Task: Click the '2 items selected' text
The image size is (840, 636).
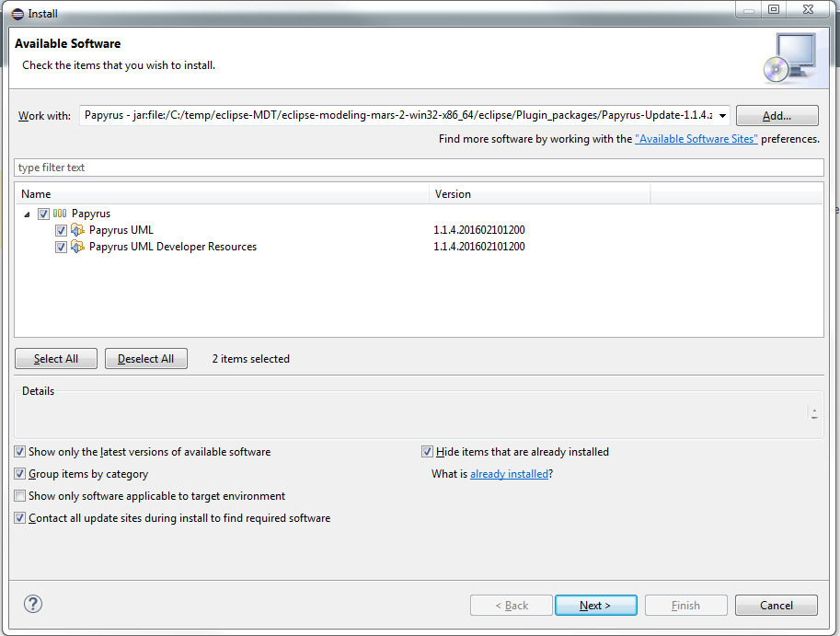Action: pyautogui.click(x=251, y=358)
